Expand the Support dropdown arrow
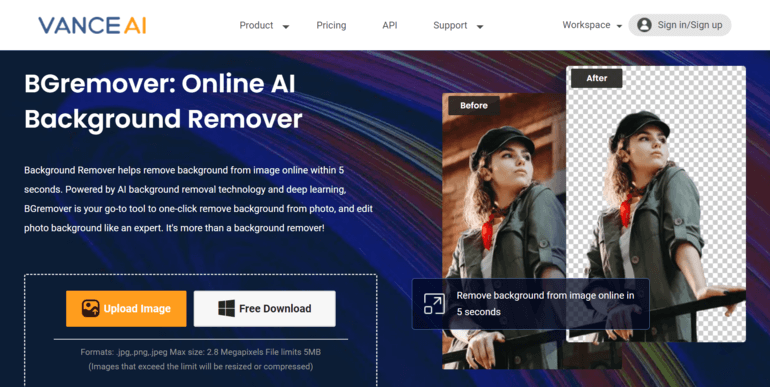This screenshot has width=770, height=387. pos(480,27)
